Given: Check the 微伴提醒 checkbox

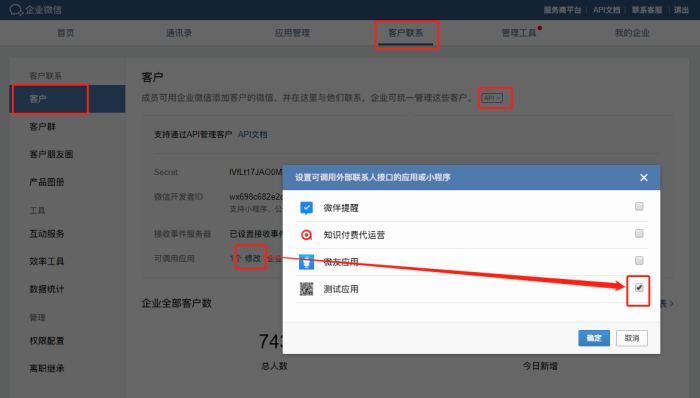Looking at the screenshot, I should point(639,207).
